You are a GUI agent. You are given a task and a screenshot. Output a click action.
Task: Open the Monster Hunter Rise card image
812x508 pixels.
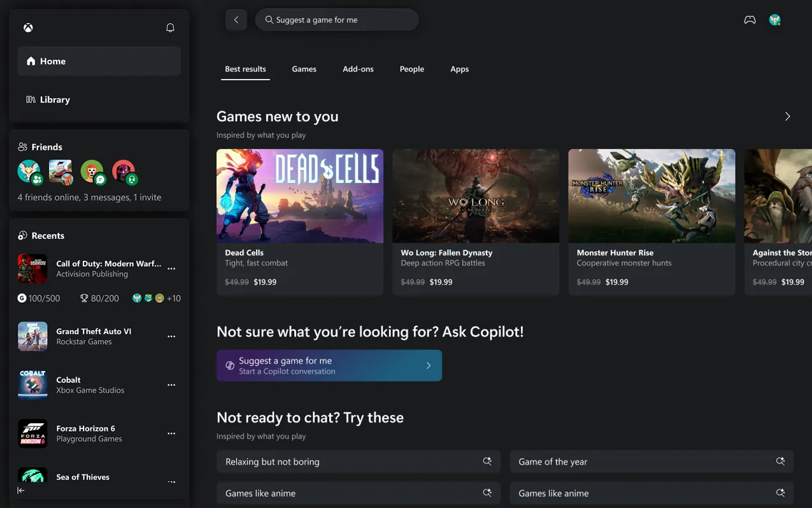coord(652,196)
